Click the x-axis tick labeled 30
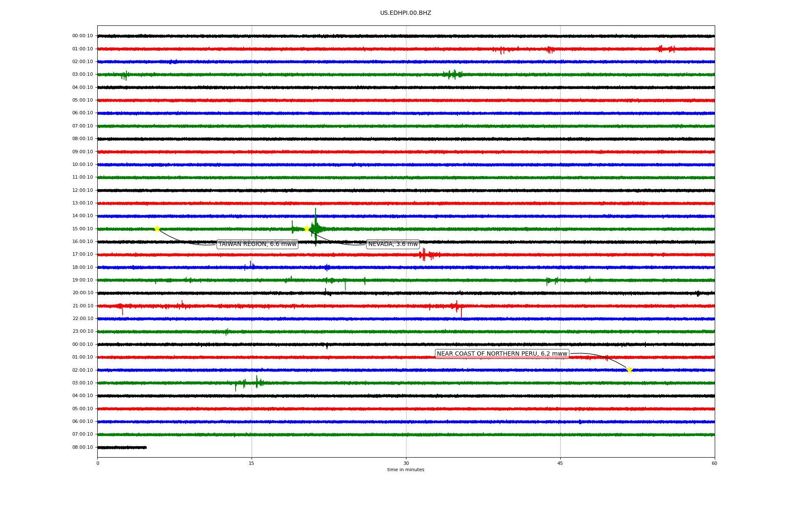This screenshot has height=508, width=812. tap(406, 463)
